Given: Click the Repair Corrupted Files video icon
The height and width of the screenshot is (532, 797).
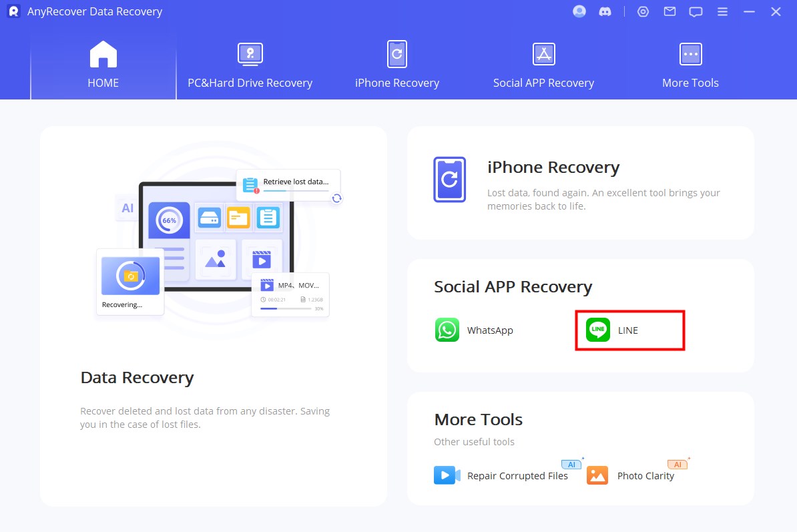Looking at the screenshot, I should click(x=447, y=475).
